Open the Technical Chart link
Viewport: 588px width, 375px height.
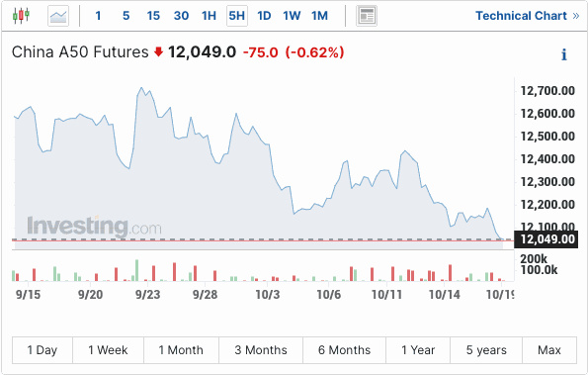coord(528,16)
